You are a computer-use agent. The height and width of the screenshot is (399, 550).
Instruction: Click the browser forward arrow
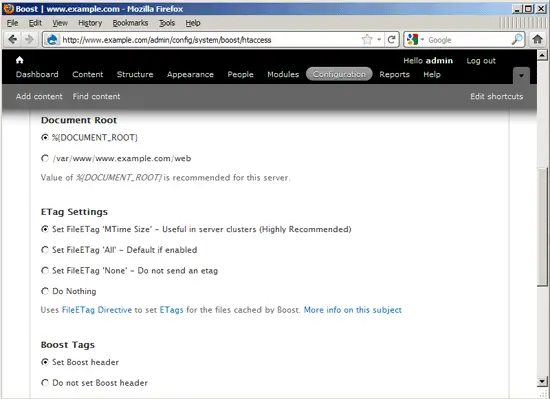coord(29,39)
